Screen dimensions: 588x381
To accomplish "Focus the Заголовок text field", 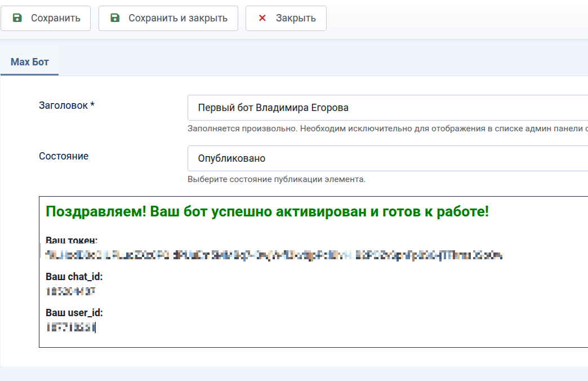I will [387, 108].
